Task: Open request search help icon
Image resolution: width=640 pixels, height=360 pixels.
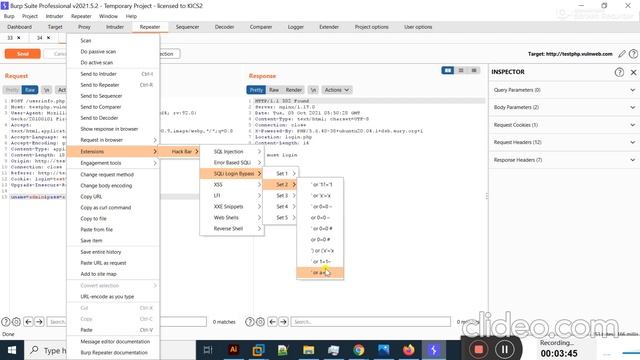Action: coord(6,322)
